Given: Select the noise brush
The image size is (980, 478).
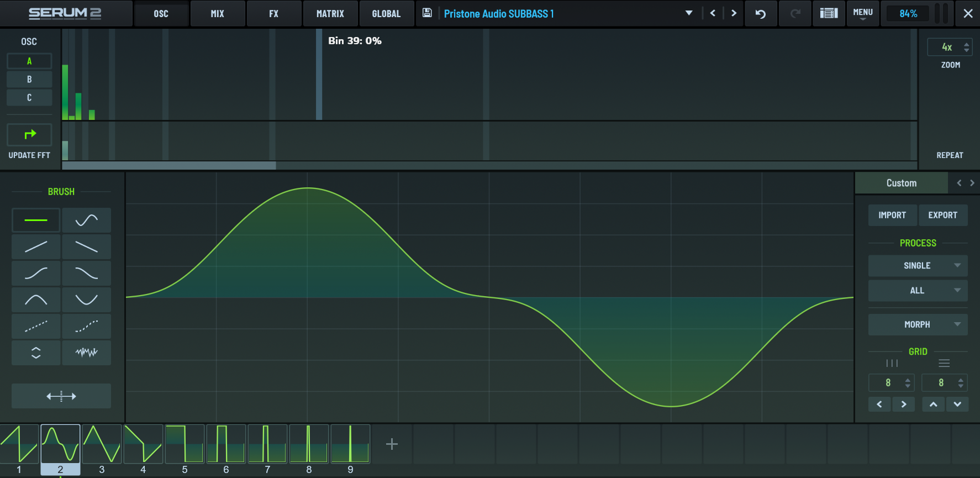Looking at the screenshot, I should (87, 353).
